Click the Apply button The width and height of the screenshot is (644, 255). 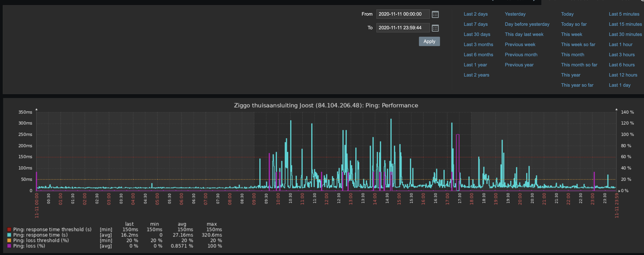coord(429,41)
